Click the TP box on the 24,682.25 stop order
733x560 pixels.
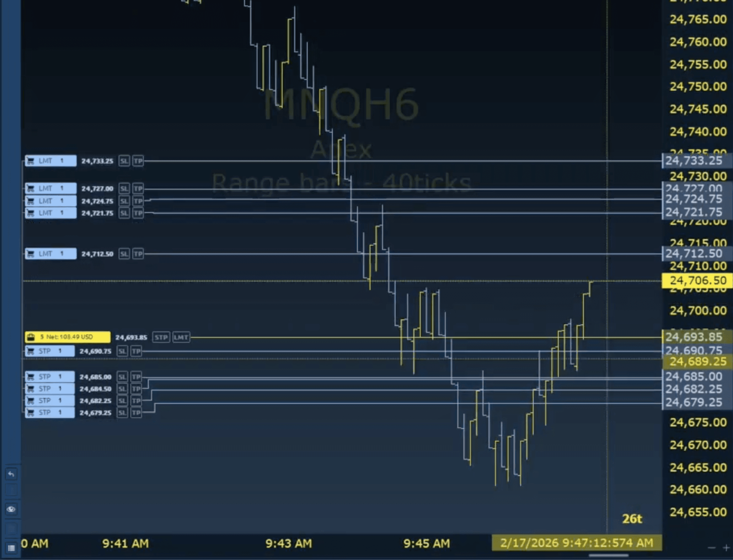click(136, 401)
